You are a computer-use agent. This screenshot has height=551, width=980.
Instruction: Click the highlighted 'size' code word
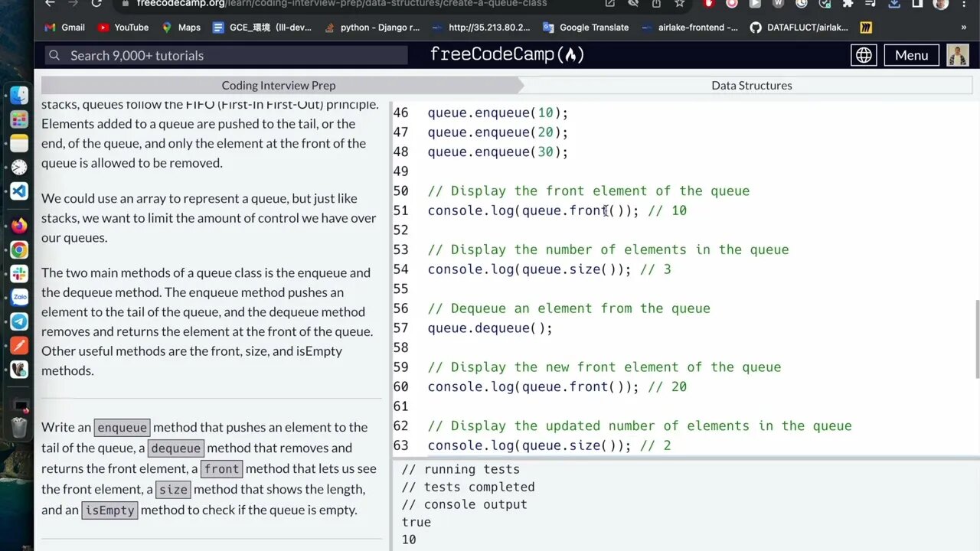[x=173, y=490]
